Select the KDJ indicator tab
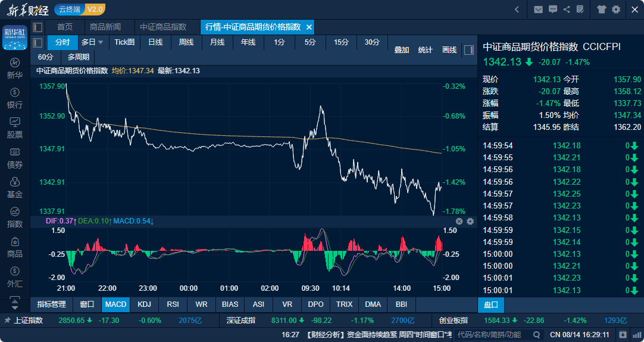 144,304
